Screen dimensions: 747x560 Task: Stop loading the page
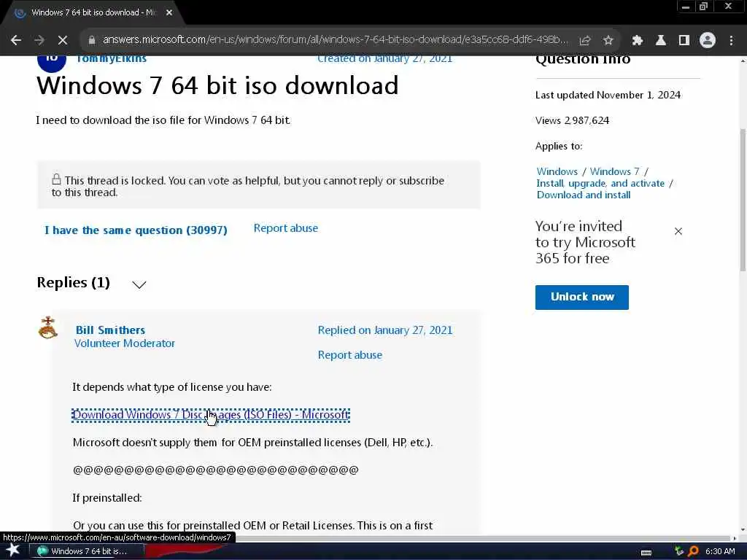(x=63, y=41)
